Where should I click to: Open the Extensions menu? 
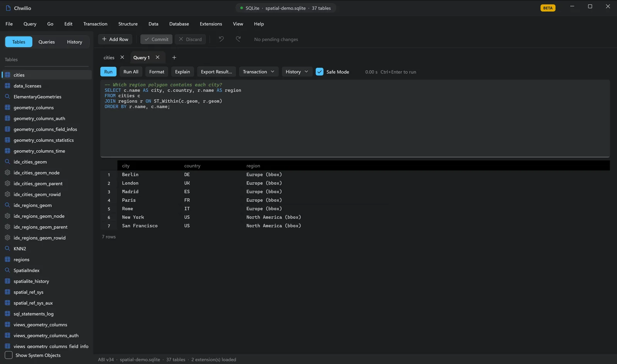(211, 24)
